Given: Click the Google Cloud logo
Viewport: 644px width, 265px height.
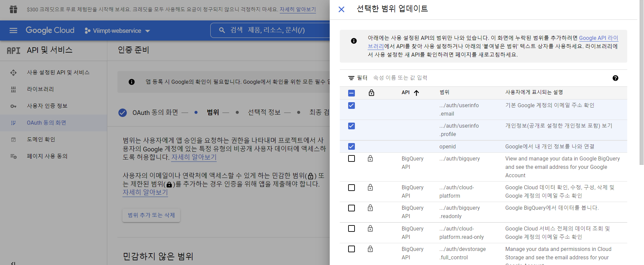Looking at the screenshot, I should (x=50, y=30).
